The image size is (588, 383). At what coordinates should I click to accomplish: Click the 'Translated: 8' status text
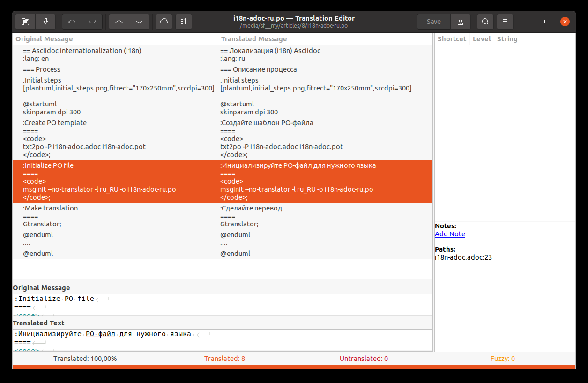(x=224, y=359)
